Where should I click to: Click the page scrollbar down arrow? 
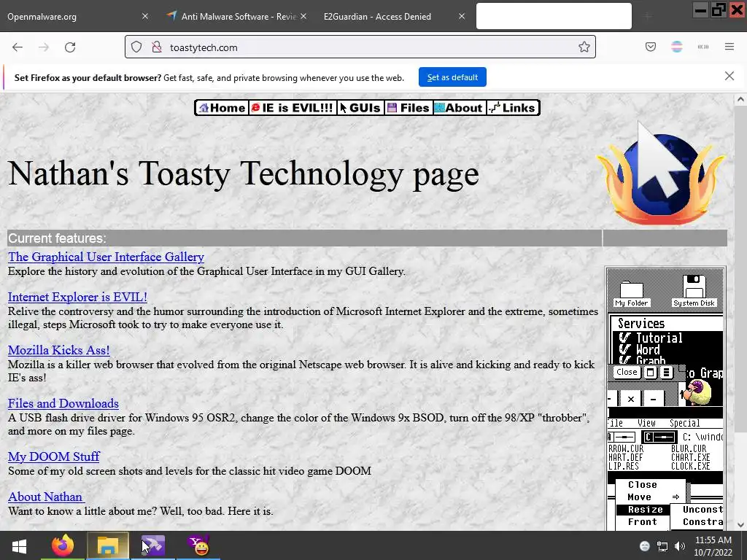pos(740,524)
